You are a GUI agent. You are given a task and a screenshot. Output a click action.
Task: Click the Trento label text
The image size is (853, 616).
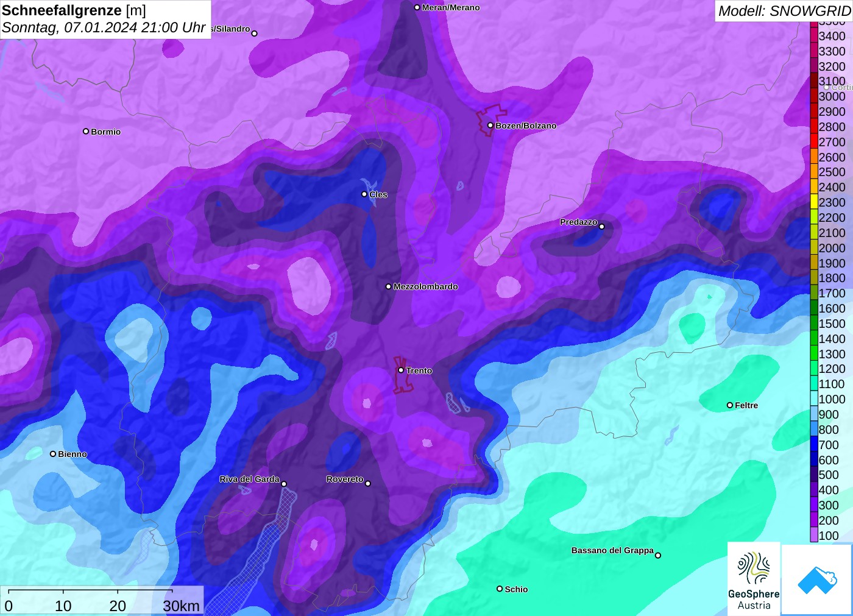[x=419, y=370]
